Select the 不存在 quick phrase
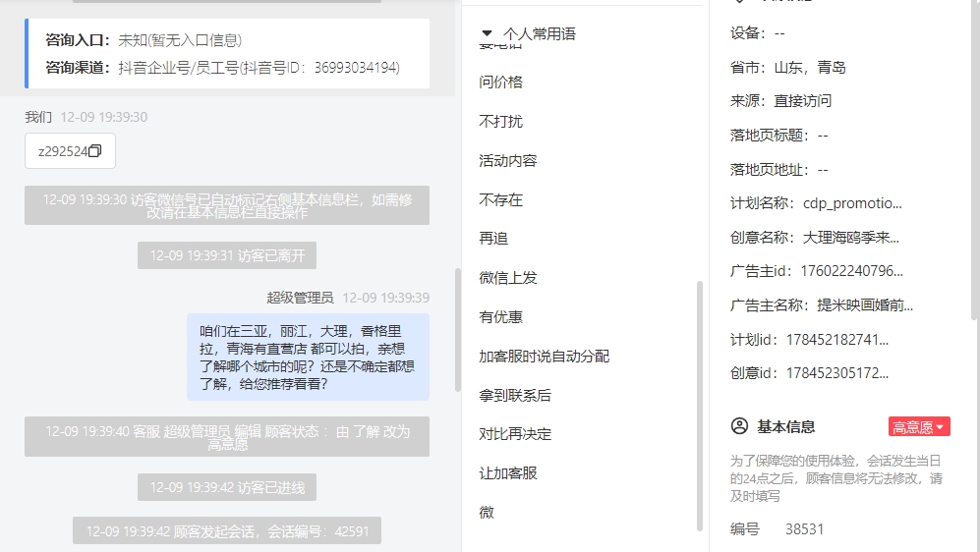 point(500,199)
